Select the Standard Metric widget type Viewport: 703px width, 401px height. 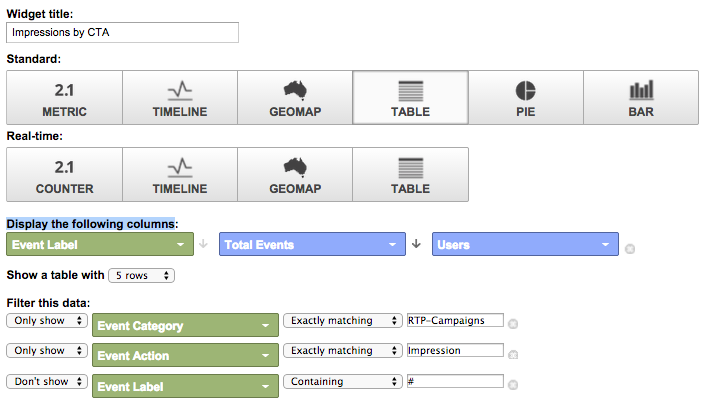[63, 97]
